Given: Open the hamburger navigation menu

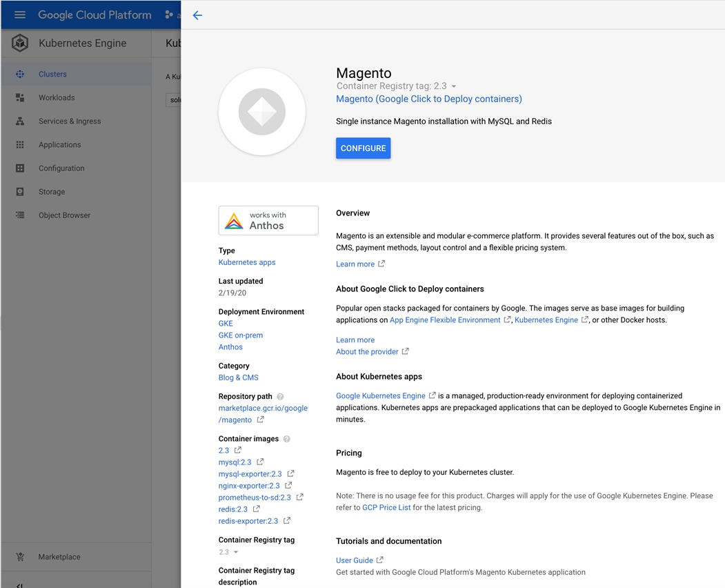Looking at the screenshot, I should (20, 14).
